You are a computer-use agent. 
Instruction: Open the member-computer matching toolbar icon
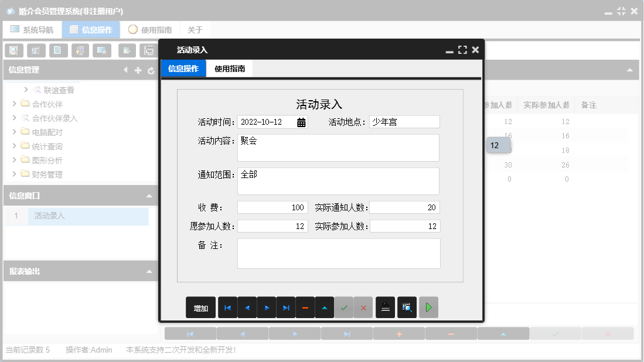(x=80, y=50)
